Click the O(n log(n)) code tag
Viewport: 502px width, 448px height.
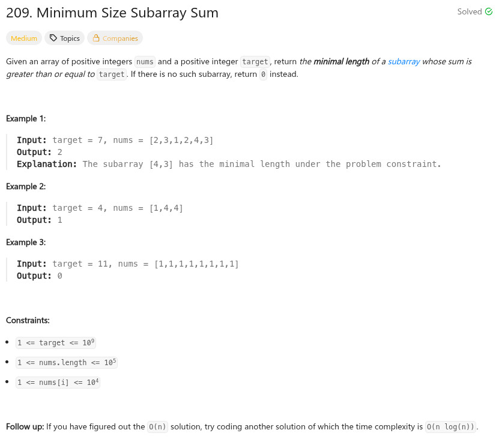[451, 427]
